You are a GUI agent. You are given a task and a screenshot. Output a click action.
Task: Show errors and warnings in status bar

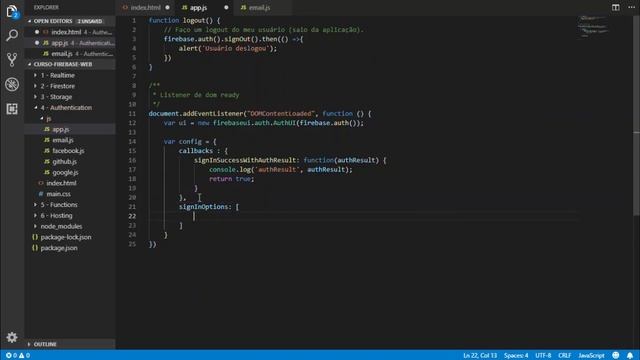18,356
